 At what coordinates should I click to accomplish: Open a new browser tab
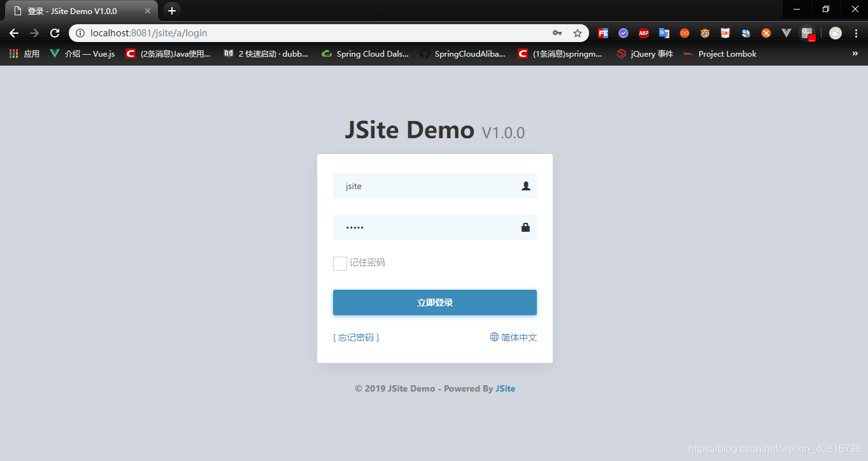point(172,11)
